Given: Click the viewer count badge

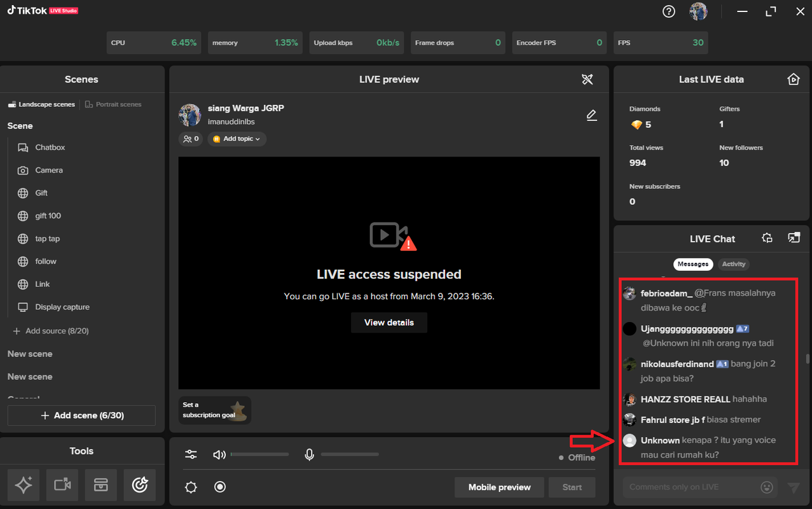Looking at the screenshot, I should coord(191,139).
